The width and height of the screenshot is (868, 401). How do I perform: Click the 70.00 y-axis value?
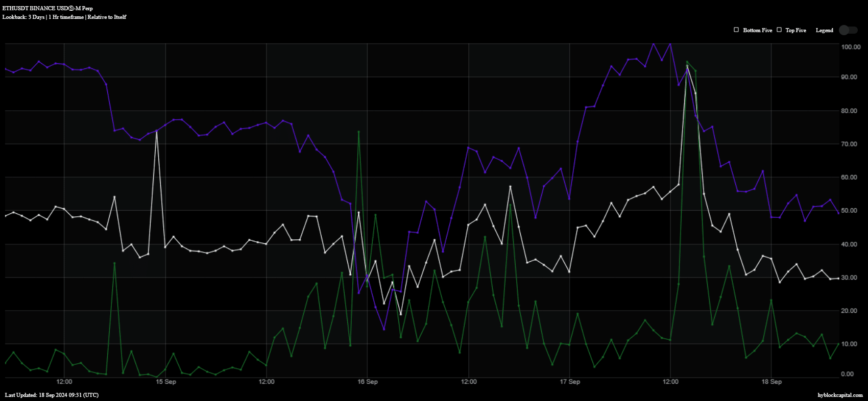coord(849,144)
